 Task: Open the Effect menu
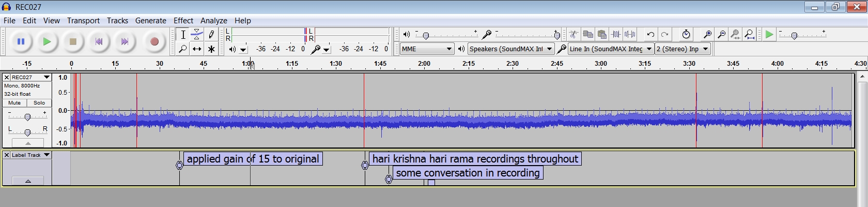tap(183, 21)
